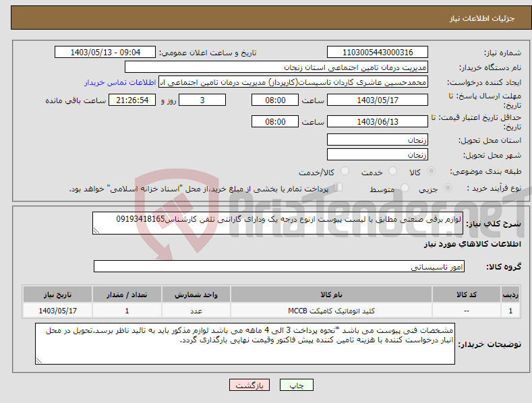Click the گروه کالا field امور تاسیساتی
The height and width of the screenshot is (403, 532).
(279, 267)
